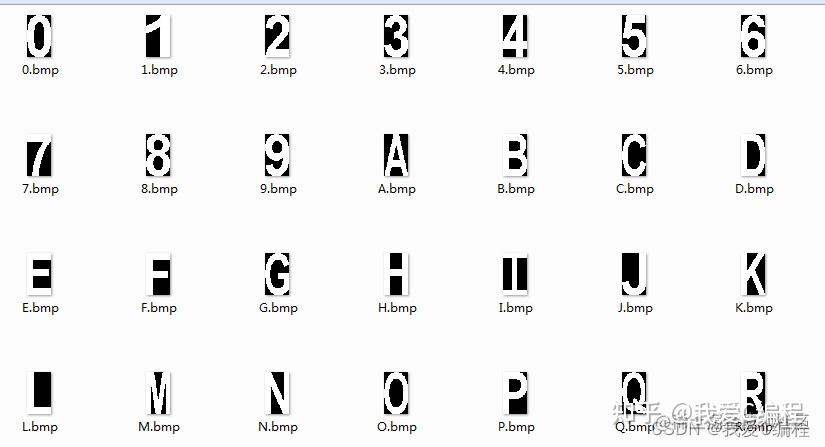Image resolution: width=825 pixels, height=447 pixels.
Task: Select the L.bmp thumbnail image
Action: 39,393
